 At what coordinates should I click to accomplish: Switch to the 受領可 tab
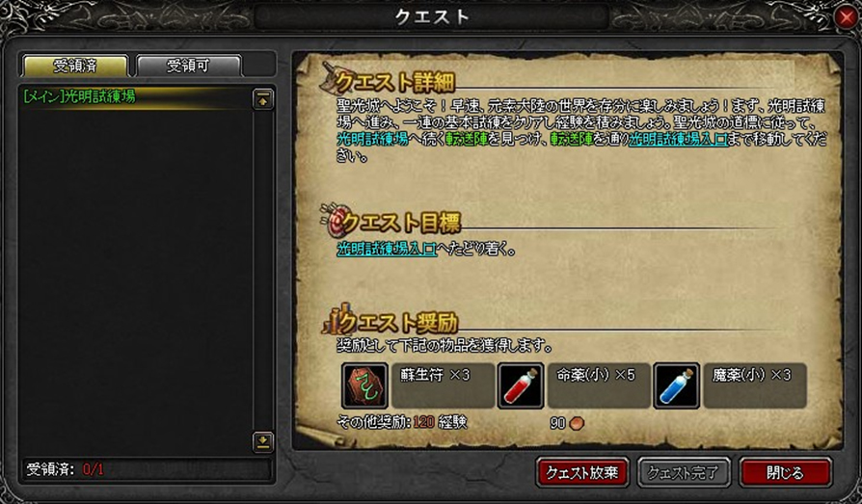(x=188, y=66)
